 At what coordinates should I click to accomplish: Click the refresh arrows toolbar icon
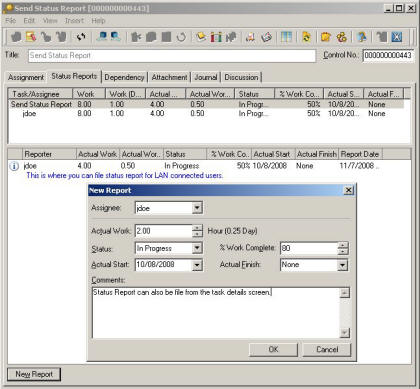coord(81,37)
